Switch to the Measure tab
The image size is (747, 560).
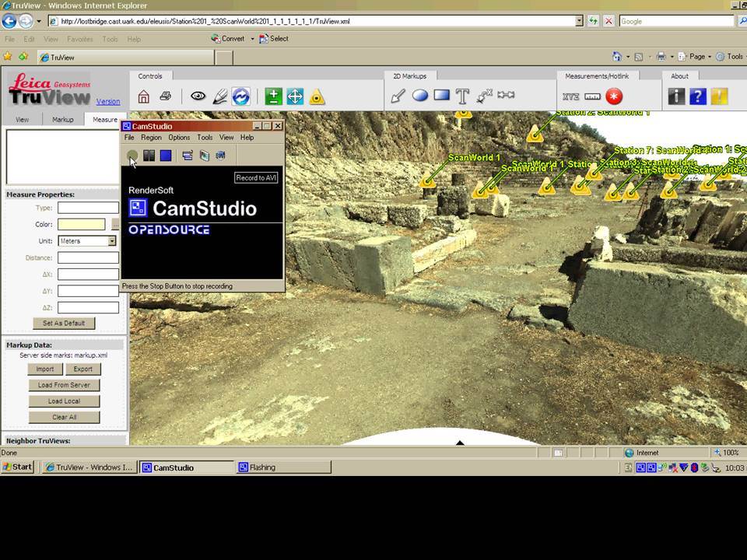coord(103,120)
